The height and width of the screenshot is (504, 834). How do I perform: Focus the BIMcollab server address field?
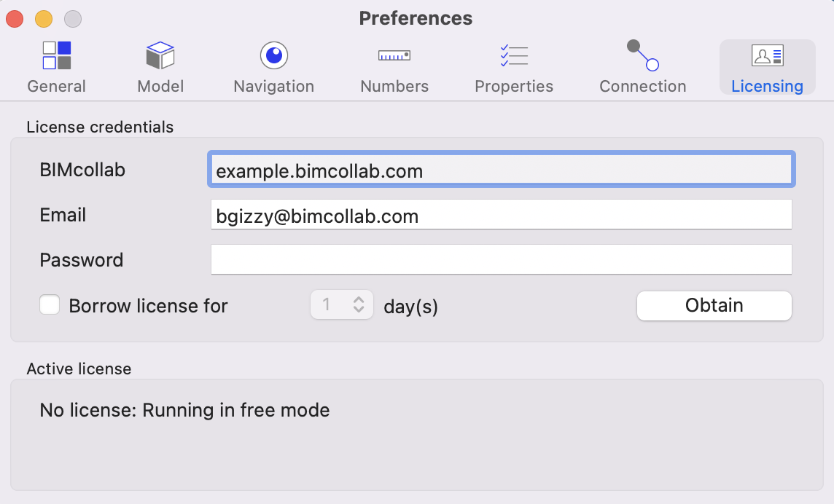(x=501, y=170)
